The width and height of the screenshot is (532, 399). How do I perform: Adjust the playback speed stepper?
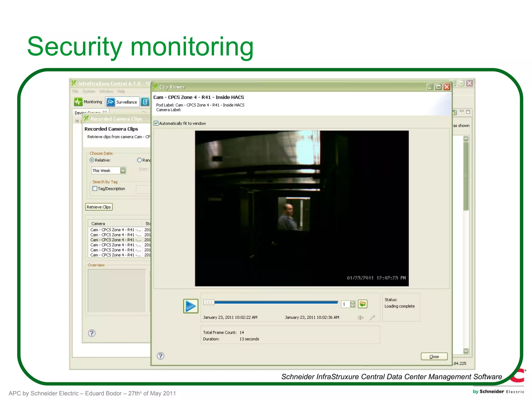(x=353, y=304)
